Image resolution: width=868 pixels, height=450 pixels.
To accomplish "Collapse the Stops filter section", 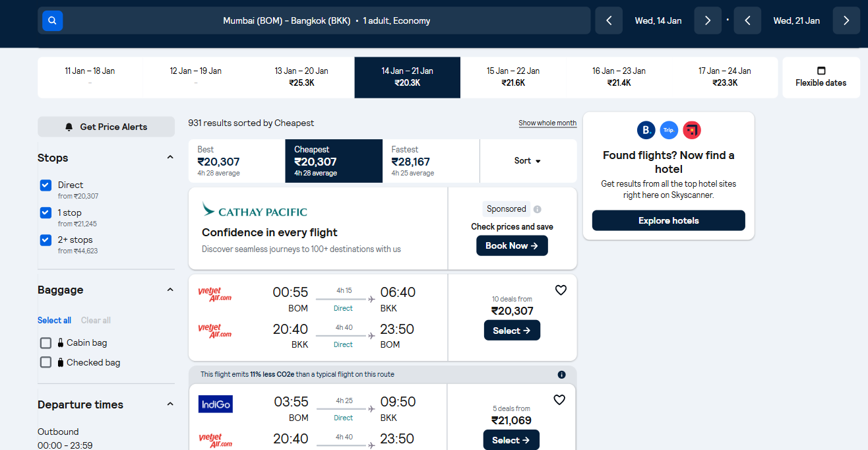I will [171, 157].
